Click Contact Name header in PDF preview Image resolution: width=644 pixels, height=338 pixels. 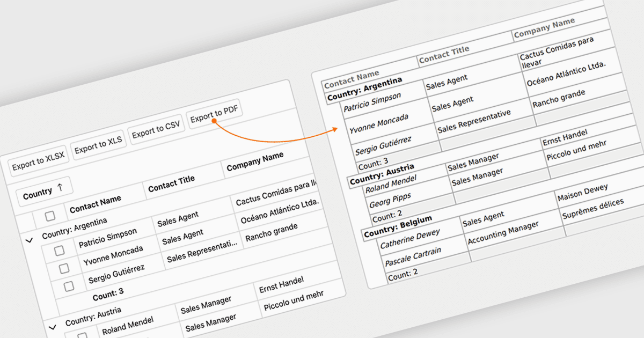pyautogui.click(x=352, y=79)
